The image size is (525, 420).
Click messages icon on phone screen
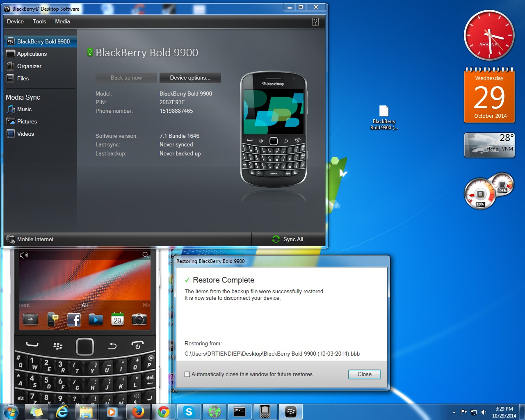(x=52, y=319)
